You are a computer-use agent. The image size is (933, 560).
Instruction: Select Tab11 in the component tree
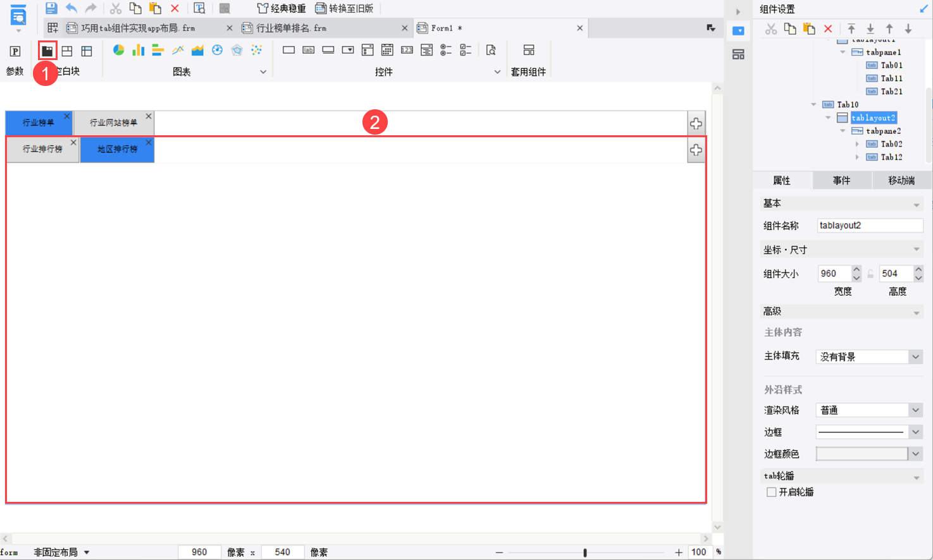click(x=891, y=78)
